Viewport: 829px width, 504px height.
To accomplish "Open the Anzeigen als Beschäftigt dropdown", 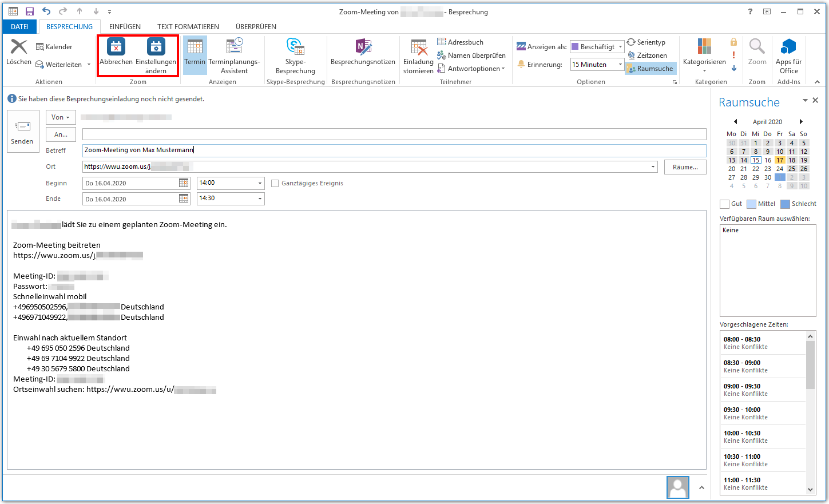I will [x=620, y=47].
